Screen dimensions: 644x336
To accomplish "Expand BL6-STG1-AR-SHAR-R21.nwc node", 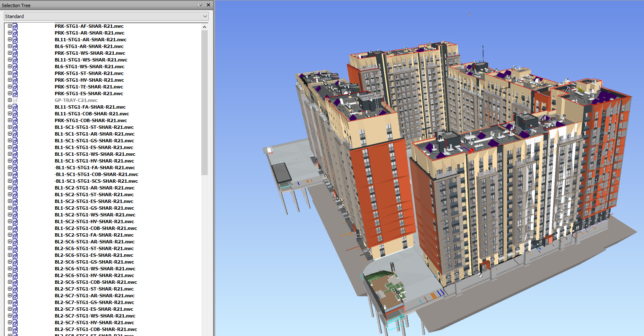I will point(10,46).
